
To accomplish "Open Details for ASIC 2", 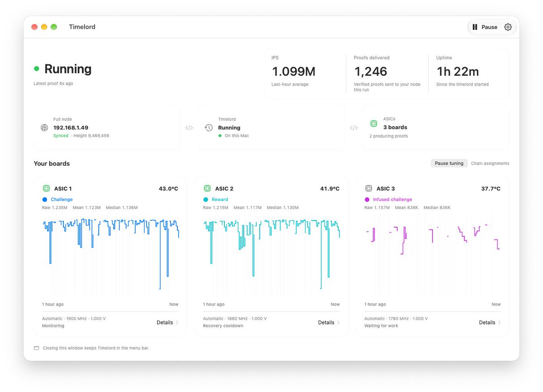I will pos(329,323).
